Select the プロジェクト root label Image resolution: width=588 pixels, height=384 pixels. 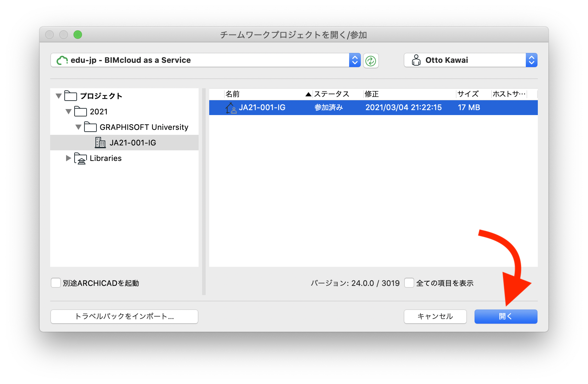click(101, 96)
